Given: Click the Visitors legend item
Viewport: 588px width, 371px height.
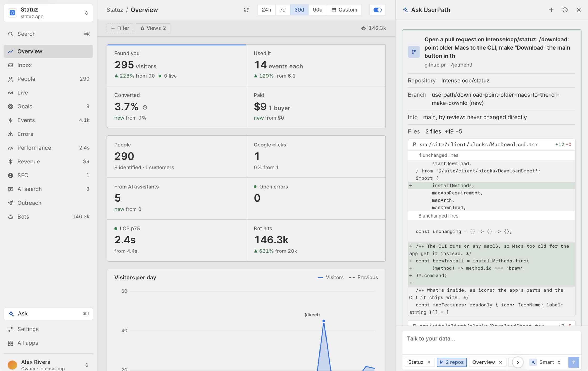Looking at the screenshot, I should [x=330, y=277].
